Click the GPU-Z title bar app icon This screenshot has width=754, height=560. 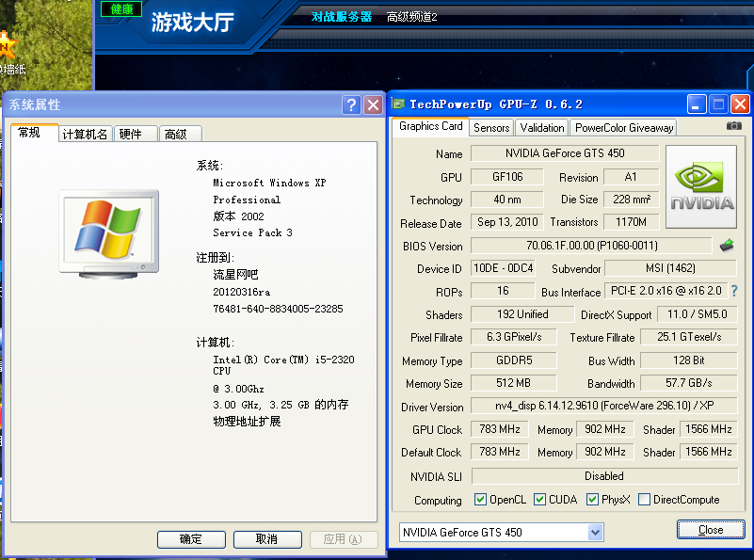pyautogui.click(x=398, y=104)
